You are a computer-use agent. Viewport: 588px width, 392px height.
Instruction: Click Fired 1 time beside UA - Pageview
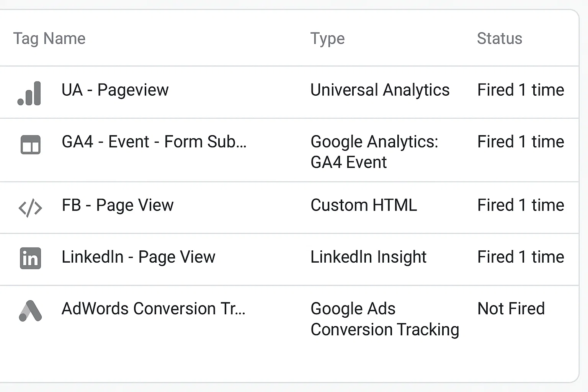520,90
